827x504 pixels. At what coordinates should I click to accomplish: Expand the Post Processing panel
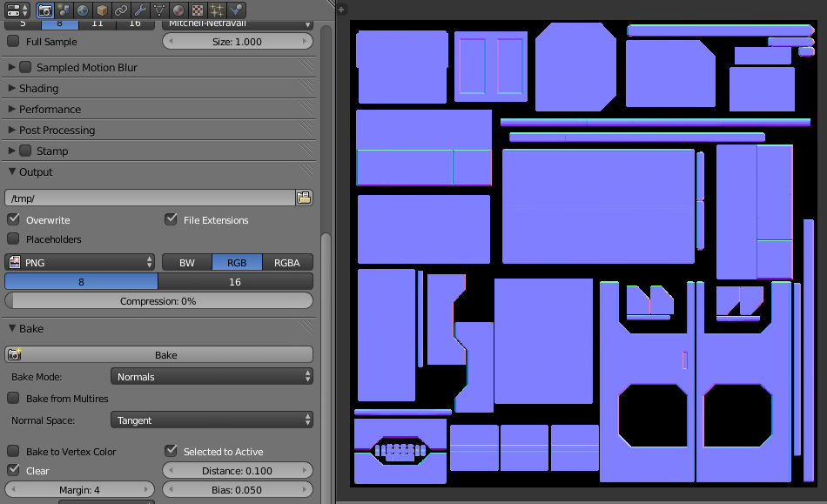tap(11, 130)
